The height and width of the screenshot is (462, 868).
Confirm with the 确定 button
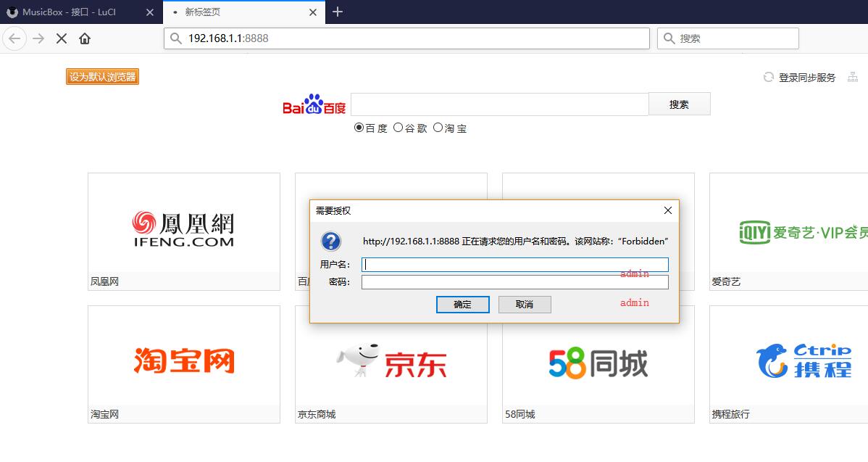(x=463, y=304)
